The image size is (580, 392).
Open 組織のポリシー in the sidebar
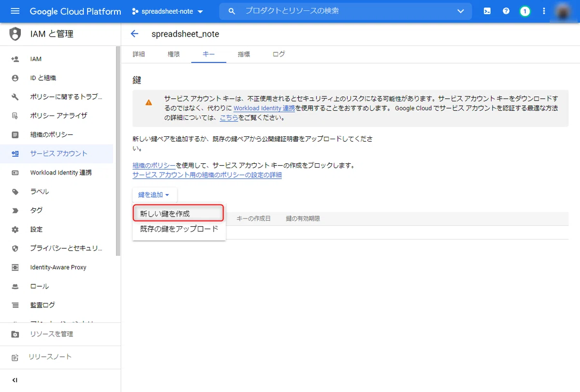point(52,134)
